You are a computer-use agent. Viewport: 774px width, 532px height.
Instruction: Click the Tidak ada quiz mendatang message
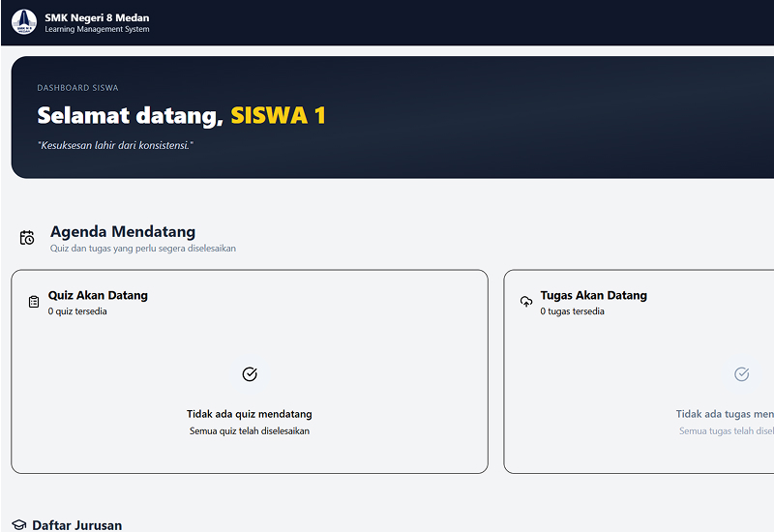[x=250, y=414]
